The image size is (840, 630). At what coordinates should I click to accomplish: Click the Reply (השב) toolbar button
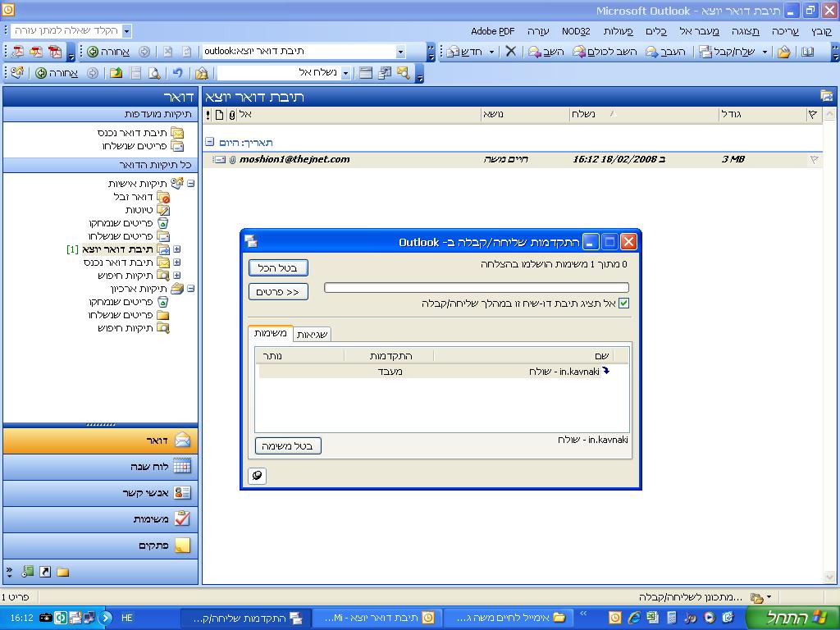pyautogui.click(x=546, y=52)
